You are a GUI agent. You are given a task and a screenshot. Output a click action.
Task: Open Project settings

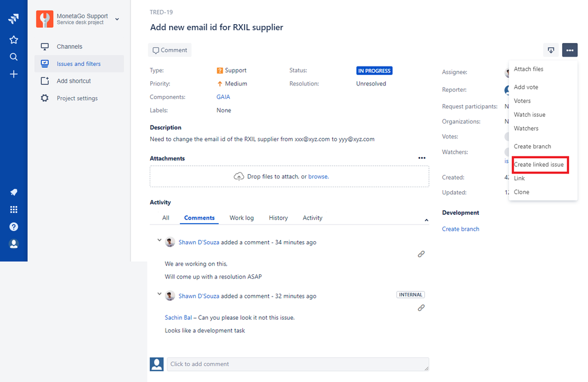(77, 98)
